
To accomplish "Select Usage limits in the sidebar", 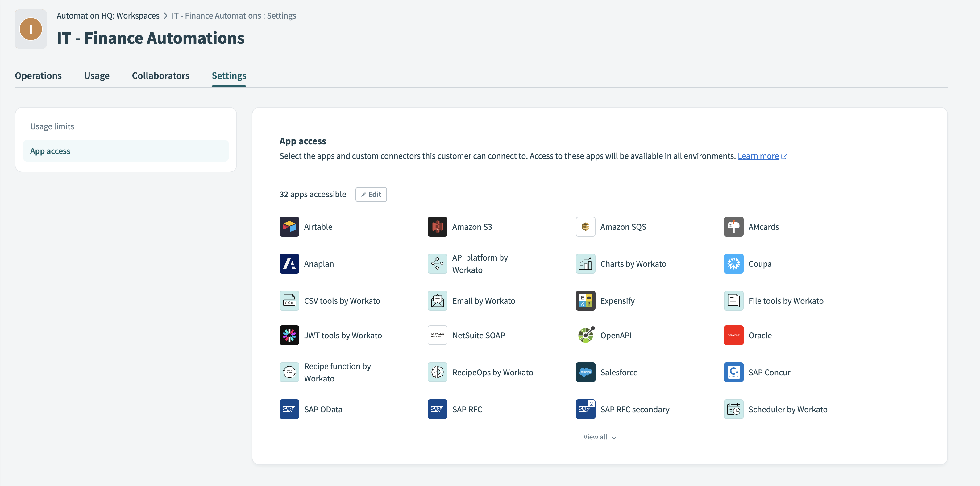I will click(x=52, y=126).
